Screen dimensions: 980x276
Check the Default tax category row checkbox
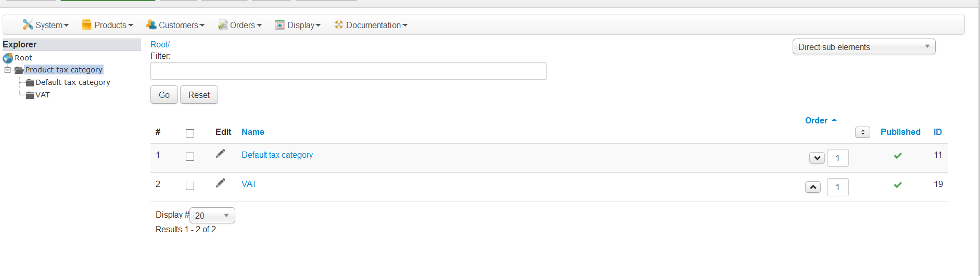tap(190, 157)
